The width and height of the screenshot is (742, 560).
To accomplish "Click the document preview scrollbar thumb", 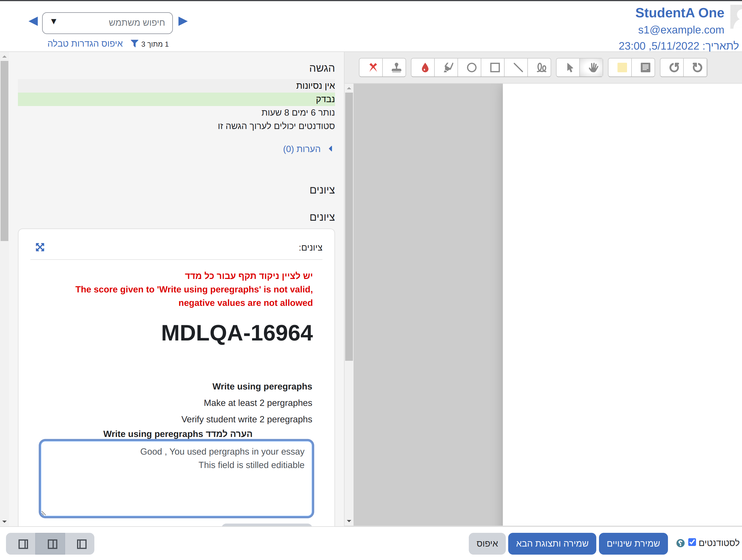I will point(349,226).
